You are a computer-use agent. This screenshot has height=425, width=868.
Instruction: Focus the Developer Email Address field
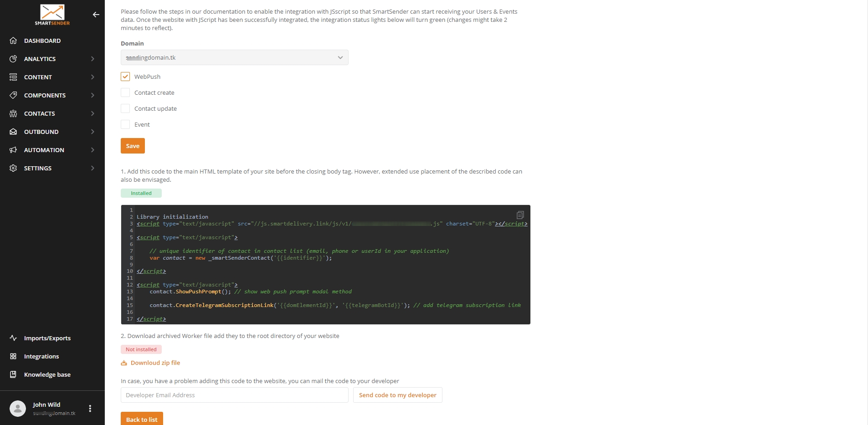(235, 395)
